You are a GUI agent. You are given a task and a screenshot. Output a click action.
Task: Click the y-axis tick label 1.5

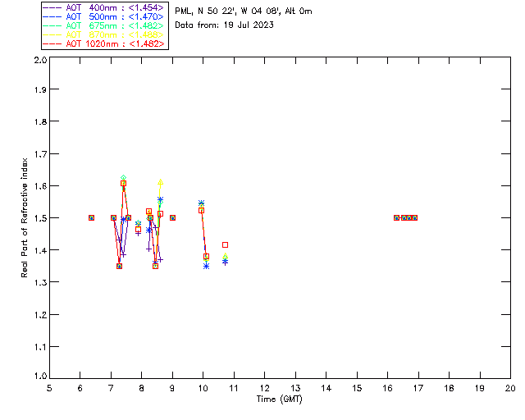click(x=40, y=218)
